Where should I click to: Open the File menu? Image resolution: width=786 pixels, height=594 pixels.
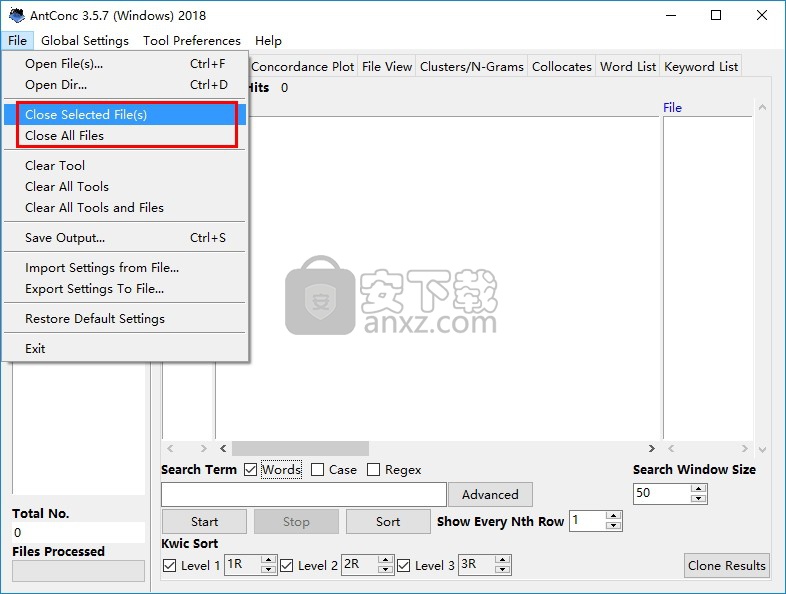[18, 41]
